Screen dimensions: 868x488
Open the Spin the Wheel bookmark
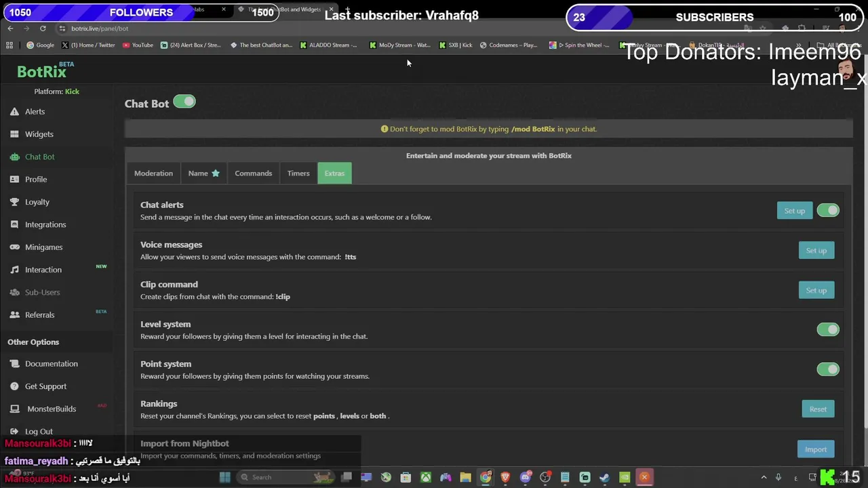pos(579,45)
